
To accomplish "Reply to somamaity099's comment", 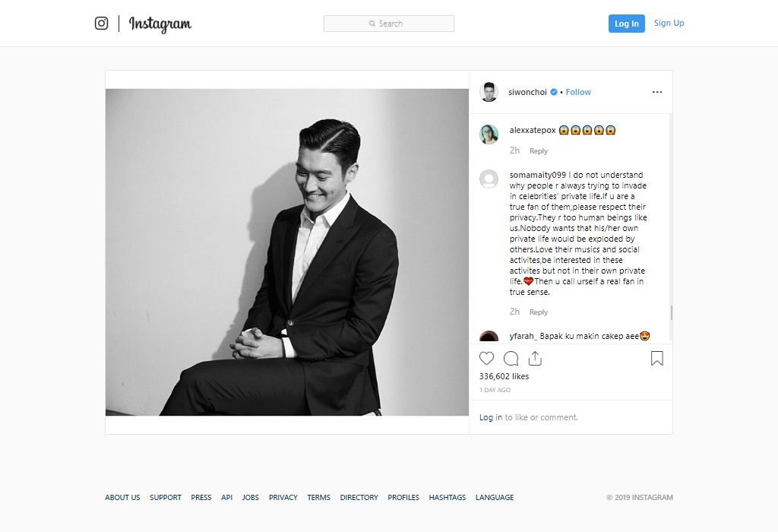I will coord(539,312).
